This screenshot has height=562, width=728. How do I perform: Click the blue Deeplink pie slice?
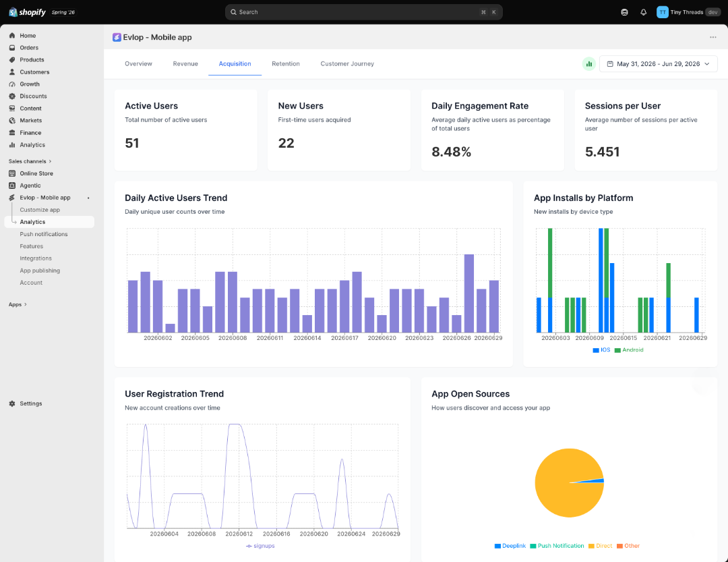[597, 480]
